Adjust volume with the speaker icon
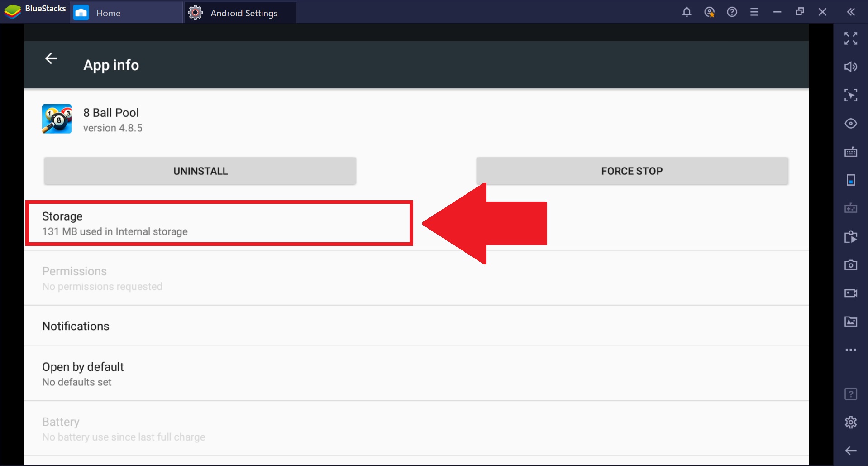Viewport: 868px width, 466px height. click(851, 67)
